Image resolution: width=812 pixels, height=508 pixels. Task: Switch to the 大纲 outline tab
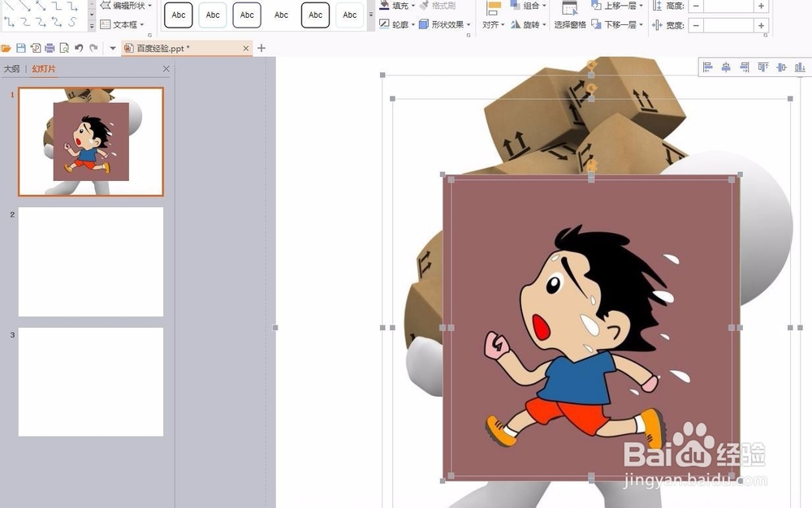(x=11, y=69)
